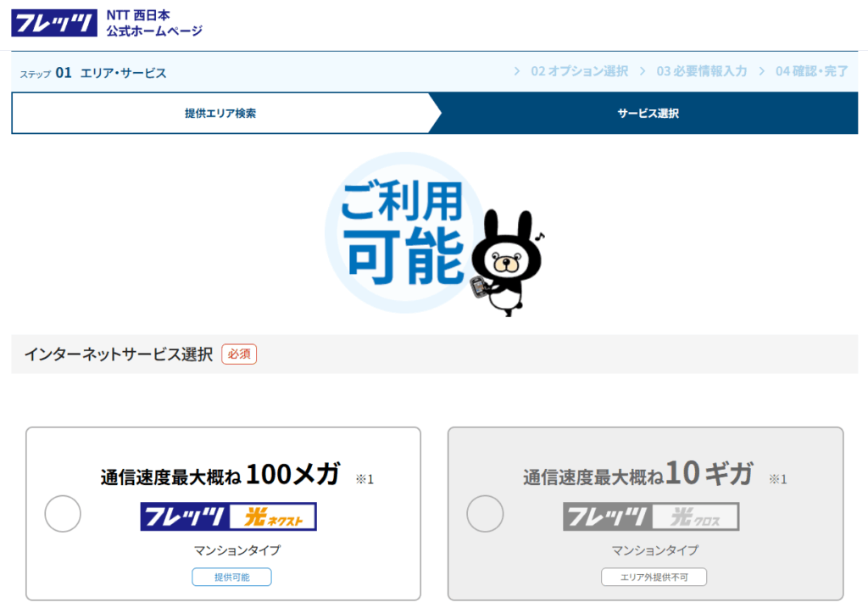Click the ご利用可能 circle graphic
Image resolution: width=868 pixels, height=608 pixels.
pyautogui.click(x=404, y=232)
